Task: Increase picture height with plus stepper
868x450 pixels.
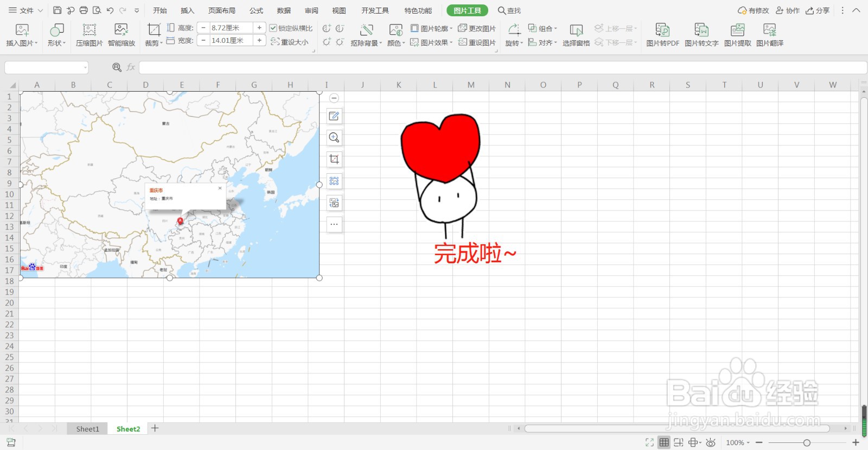Action: tap(259, 28)
